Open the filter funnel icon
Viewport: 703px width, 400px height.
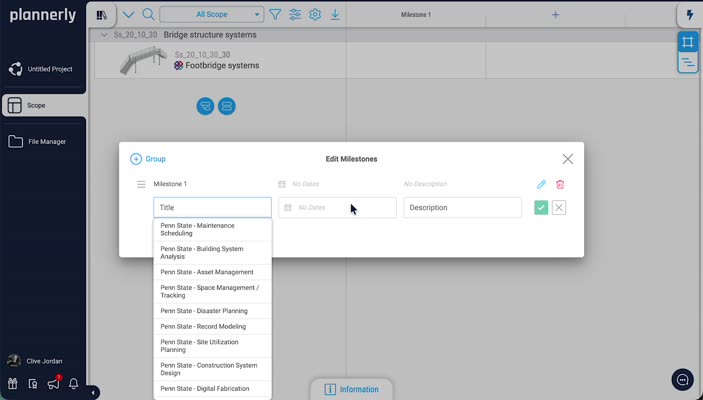(275, 15)
